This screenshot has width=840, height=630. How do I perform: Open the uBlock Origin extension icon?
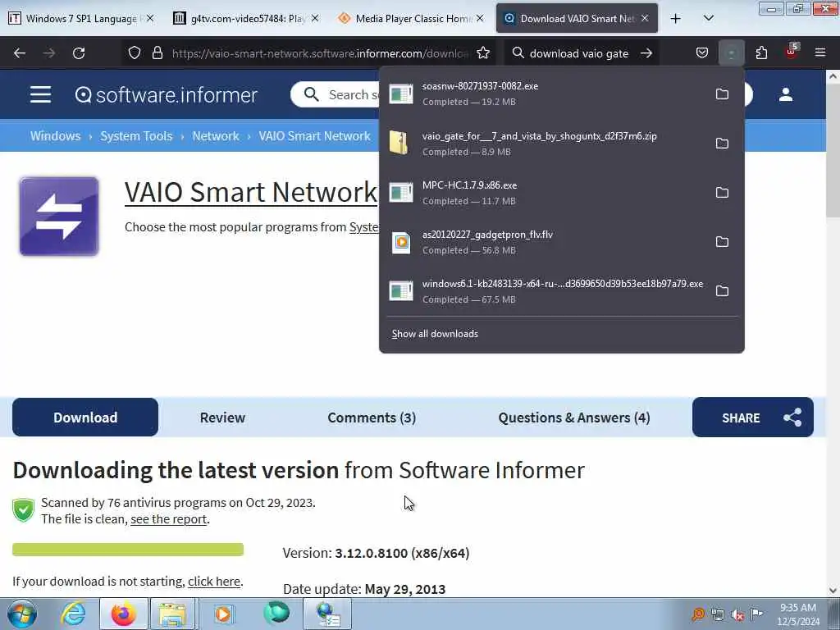(792, 52)
